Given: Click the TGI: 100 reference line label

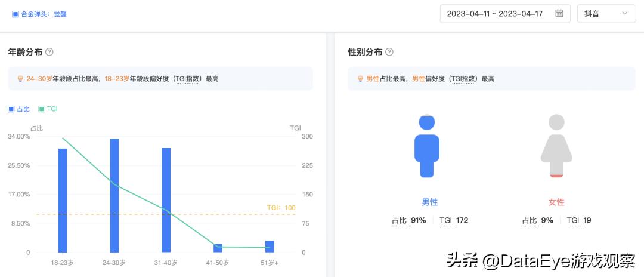Looking at the screenshot, I should (x=281, y=208).
